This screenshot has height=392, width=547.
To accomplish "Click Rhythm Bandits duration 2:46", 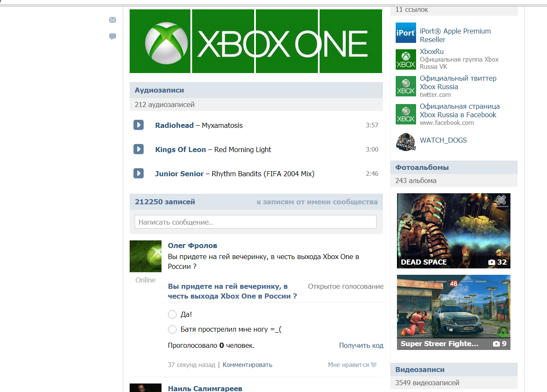I will 372,174.
